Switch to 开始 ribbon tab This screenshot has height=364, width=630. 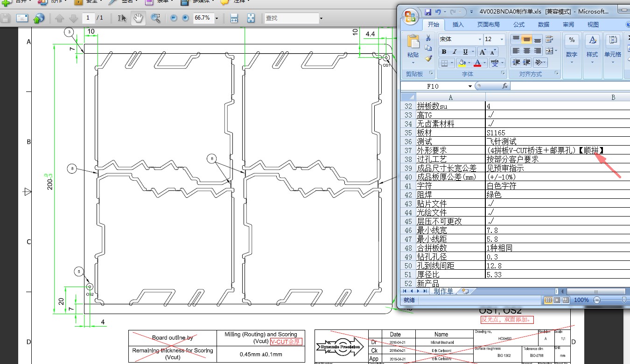click(433, 25)
